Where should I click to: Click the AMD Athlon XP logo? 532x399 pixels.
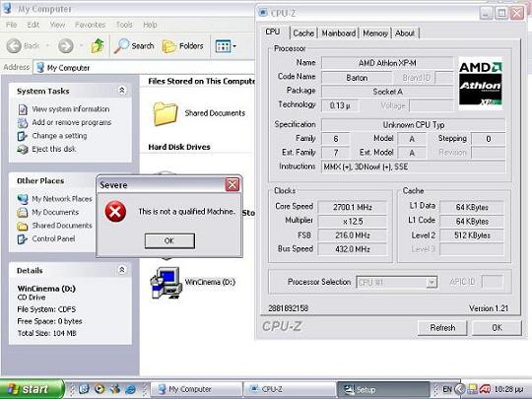(481, 84)
